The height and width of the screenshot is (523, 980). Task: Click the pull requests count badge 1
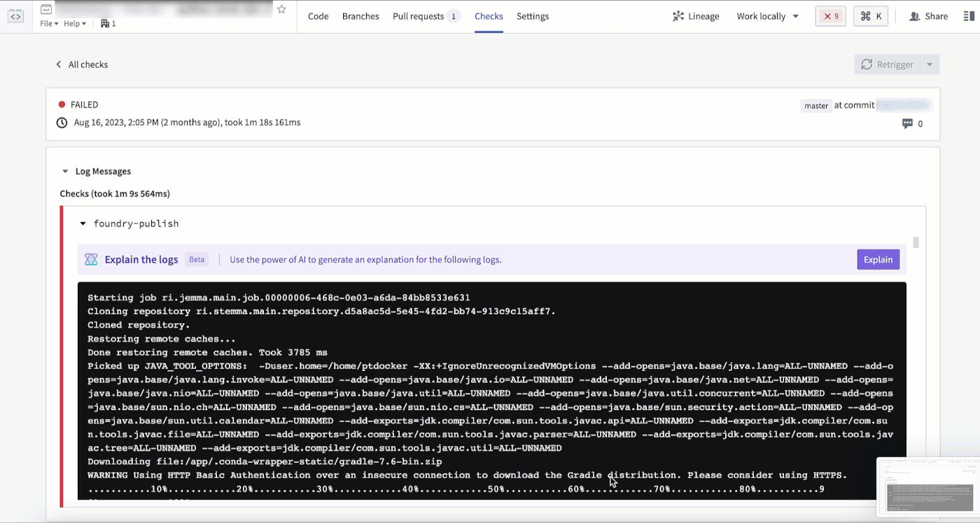pos(454,16)
